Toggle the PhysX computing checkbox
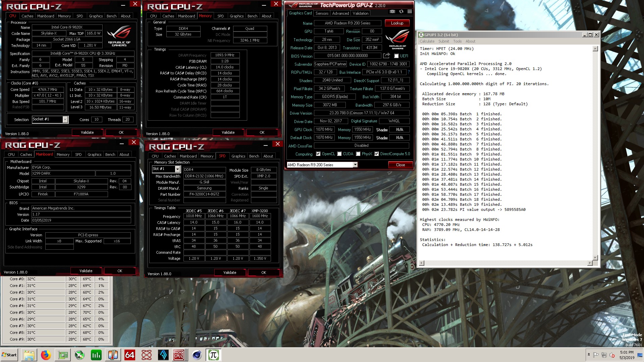The height and width of the screenshot is (362, 644). (x=358, y=154)
